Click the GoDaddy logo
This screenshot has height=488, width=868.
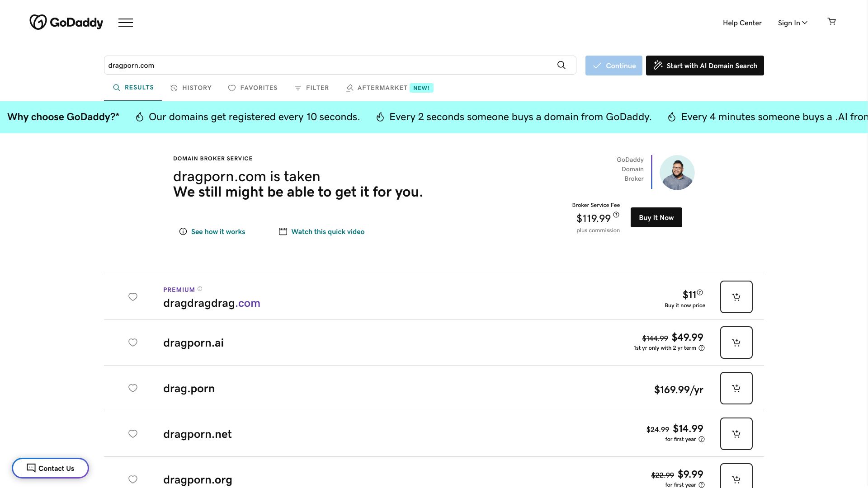point(66,22)
